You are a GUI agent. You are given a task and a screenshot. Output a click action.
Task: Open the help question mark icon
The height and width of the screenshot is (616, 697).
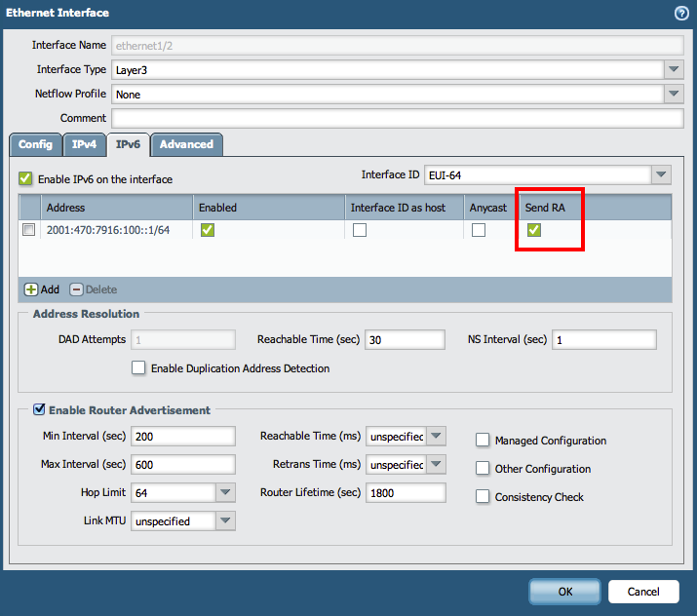681,13
